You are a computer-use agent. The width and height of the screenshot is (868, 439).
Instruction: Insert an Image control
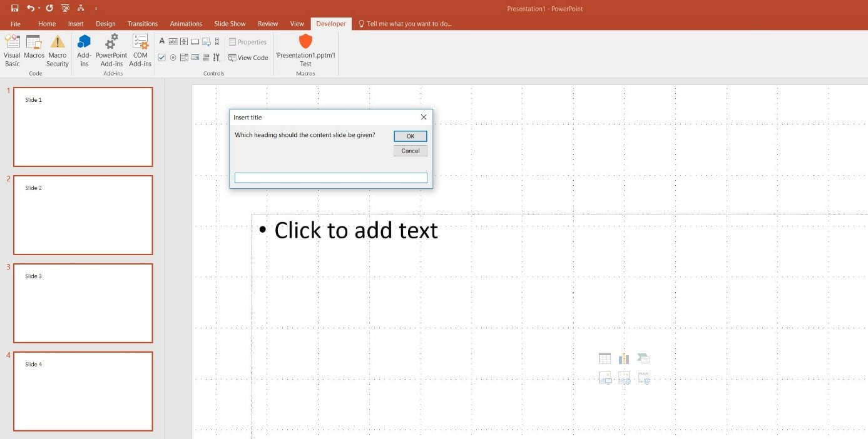(206, 41)
